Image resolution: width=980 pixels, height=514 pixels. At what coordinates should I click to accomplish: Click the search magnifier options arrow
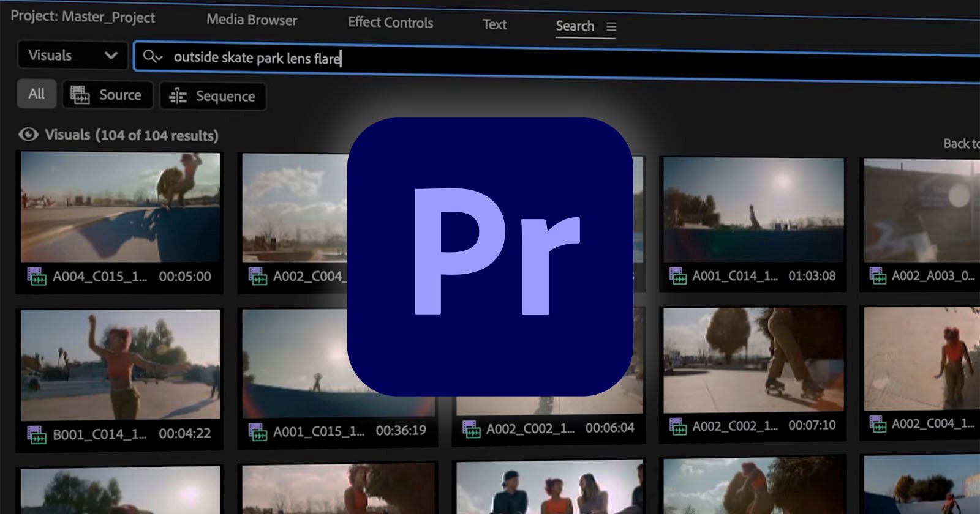pos(159,58)
